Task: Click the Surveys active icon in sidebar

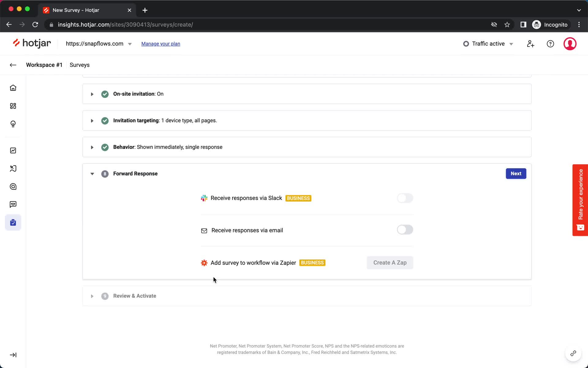Action: coord(13,223)
